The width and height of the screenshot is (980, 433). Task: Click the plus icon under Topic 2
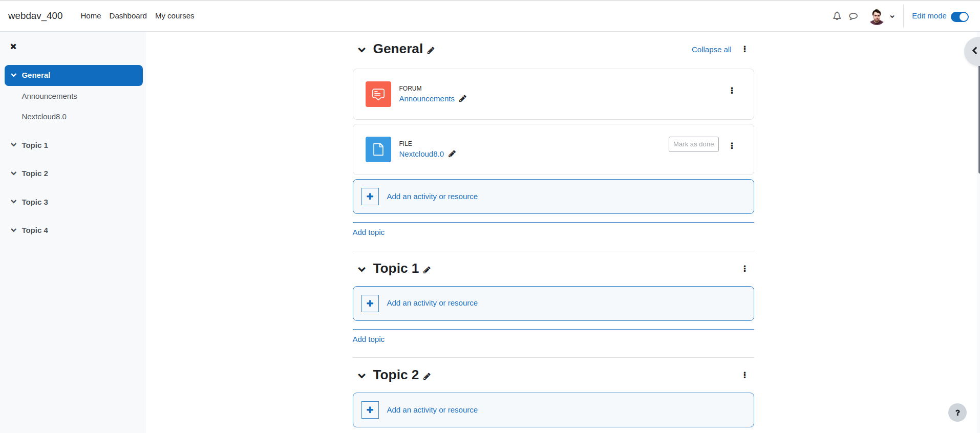pos(370,410)
